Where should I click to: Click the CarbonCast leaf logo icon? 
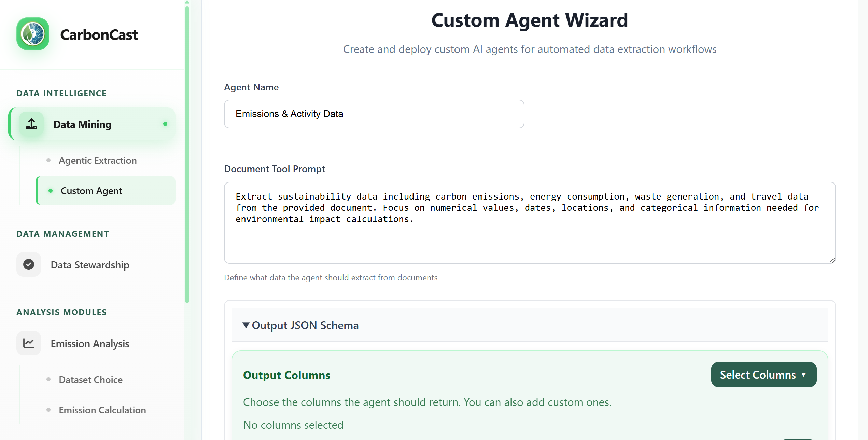coord(33,34)
